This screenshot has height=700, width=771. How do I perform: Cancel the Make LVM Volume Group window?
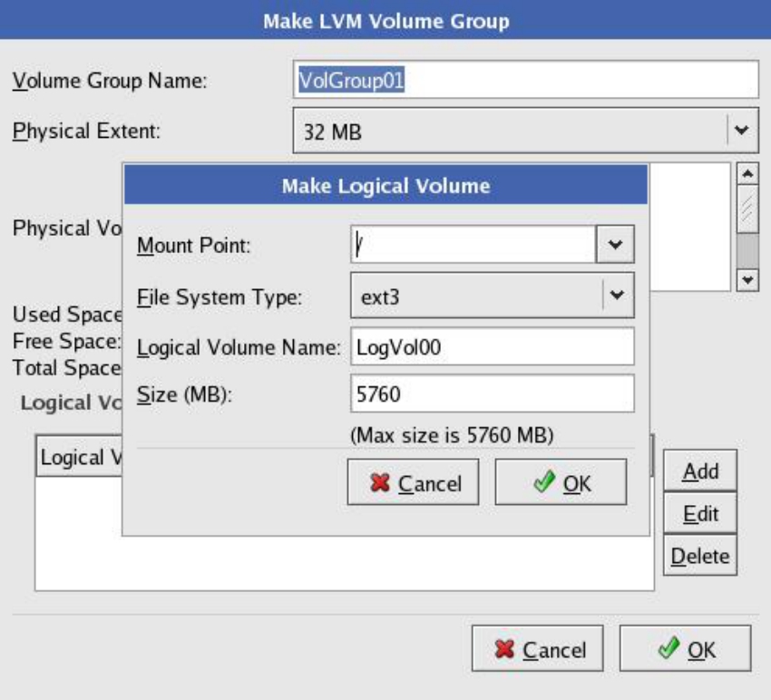[x=537, y=649]
